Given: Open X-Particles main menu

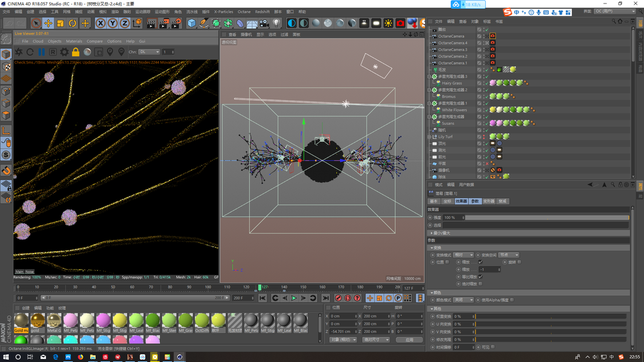Looking at the screenshot, I should (223, 12).
